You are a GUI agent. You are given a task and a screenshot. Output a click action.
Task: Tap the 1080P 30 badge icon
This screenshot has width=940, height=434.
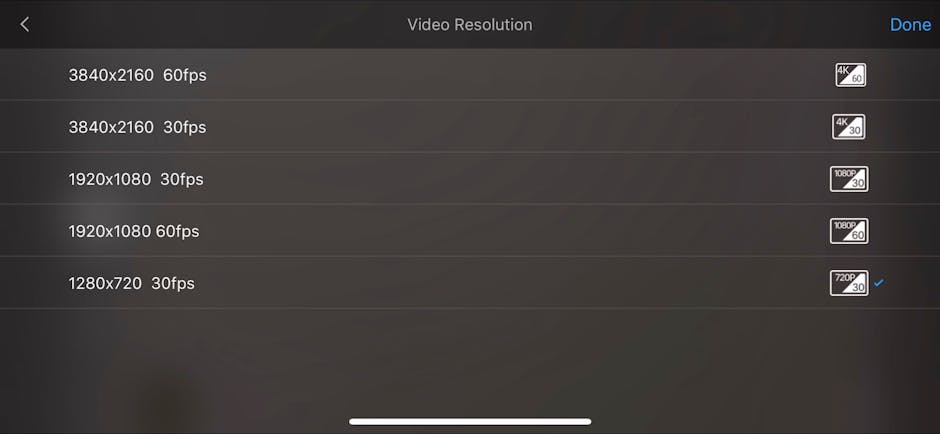tap(849, 179)
